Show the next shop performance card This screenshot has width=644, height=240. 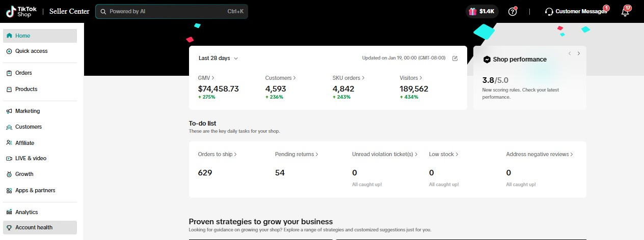(579, 53)
